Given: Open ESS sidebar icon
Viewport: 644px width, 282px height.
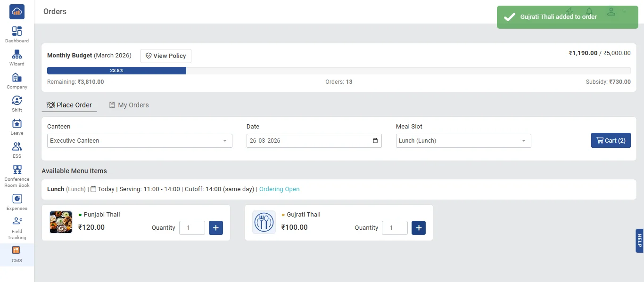Looking at the screenshot, I should (17, 146).
